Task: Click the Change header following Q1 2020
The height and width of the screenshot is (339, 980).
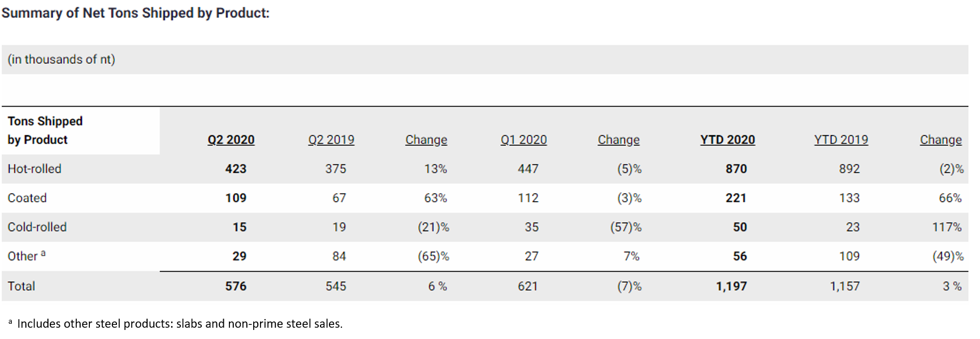Action: [618, 140]
